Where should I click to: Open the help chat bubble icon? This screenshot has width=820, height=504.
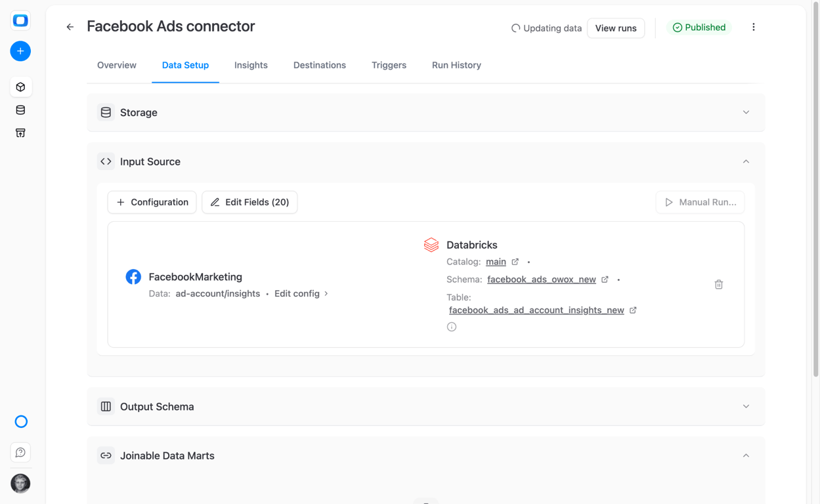(20, 452)
